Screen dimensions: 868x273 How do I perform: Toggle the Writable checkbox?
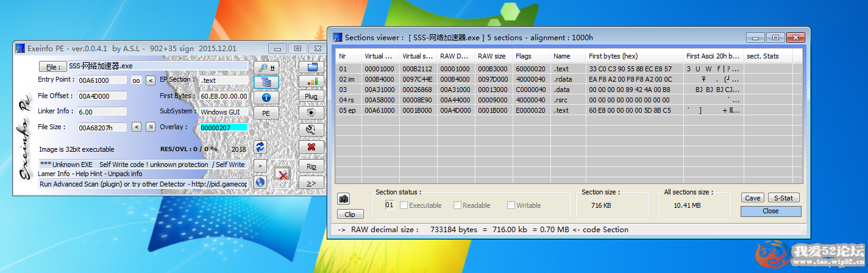tap(511, 205)
